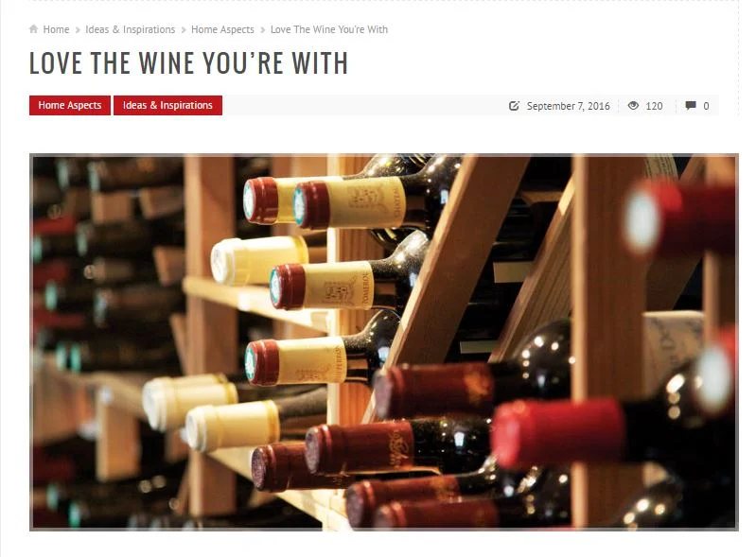Viewport: 756px width, 557px height.
Task: Click chevron after Ideas & Inspirations breadcrumb
Action: point(184,30)
